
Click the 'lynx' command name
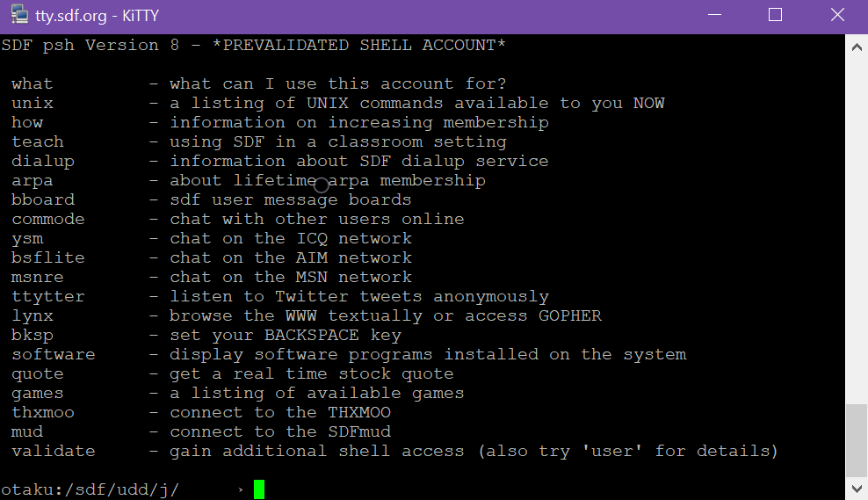coord(33,315)
